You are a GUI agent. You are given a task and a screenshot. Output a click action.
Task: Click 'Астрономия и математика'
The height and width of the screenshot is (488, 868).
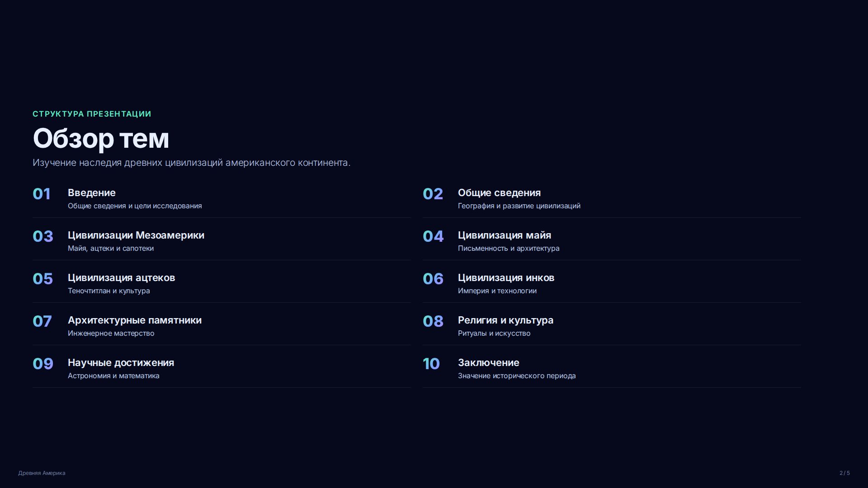tap(113, 376)
